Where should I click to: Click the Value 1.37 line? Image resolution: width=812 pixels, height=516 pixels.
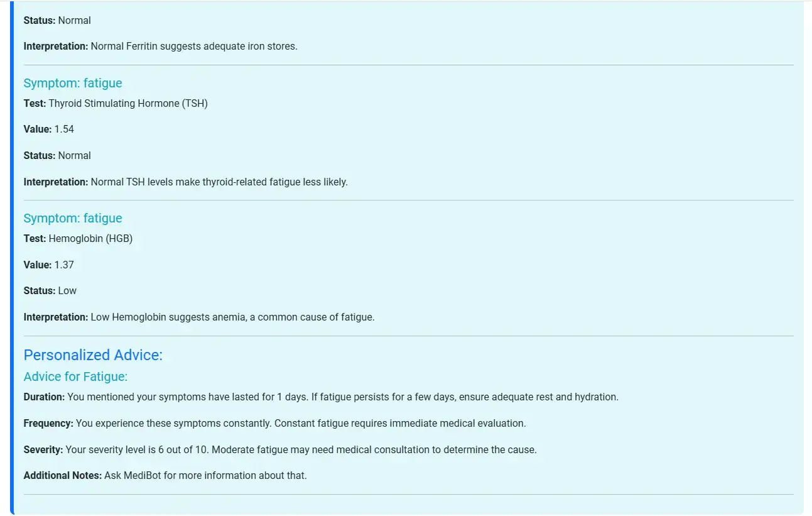pos(49,265)
